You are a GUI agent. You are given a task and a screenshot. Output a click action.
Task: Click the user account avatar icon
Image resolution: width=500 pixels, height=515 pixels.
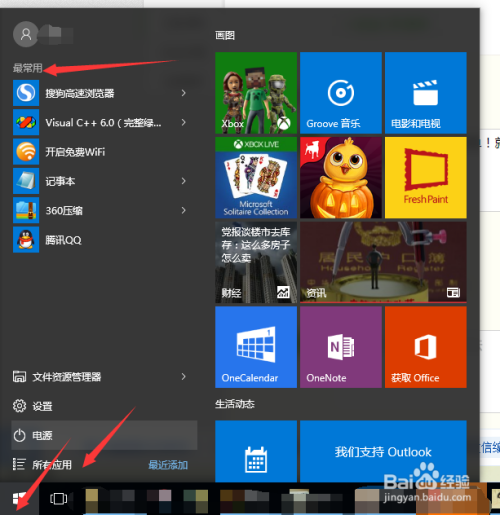[26, 34]
